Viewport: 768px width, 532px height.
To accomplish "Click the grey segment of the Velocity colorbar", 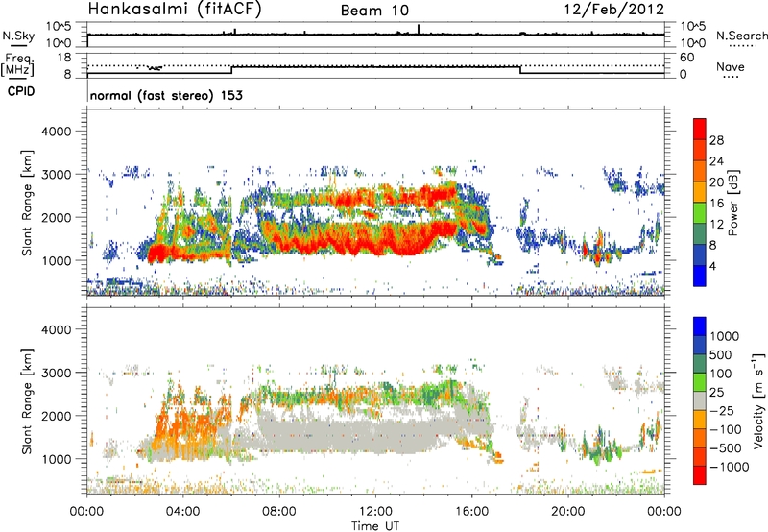I will click(700, 400).
